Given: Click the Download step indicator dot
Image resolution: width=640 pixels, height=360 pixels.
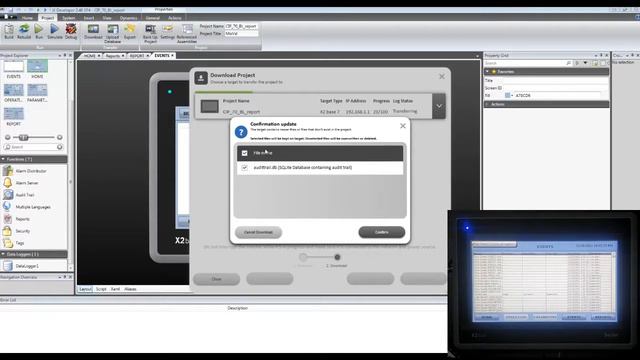Looking at the screenshot, I should coord(337,257).
